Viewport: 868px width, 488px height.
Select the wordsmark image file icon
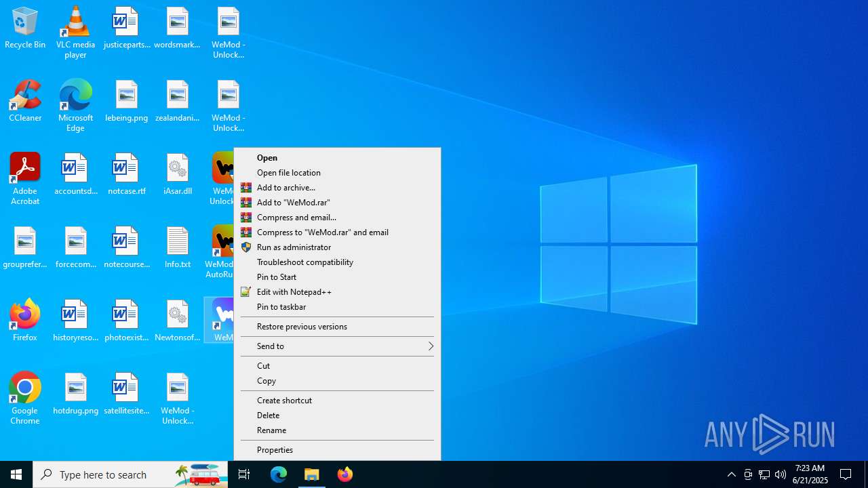177,28
